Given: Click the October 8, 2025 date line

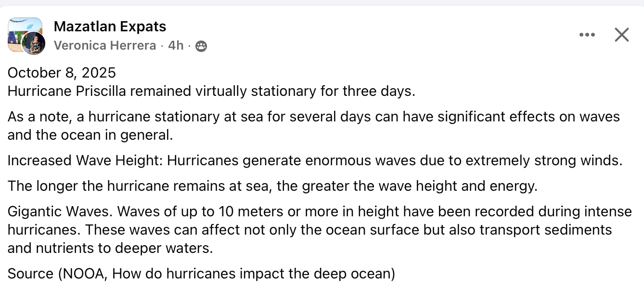Looking at the screenshot, I should pos(62,73).
